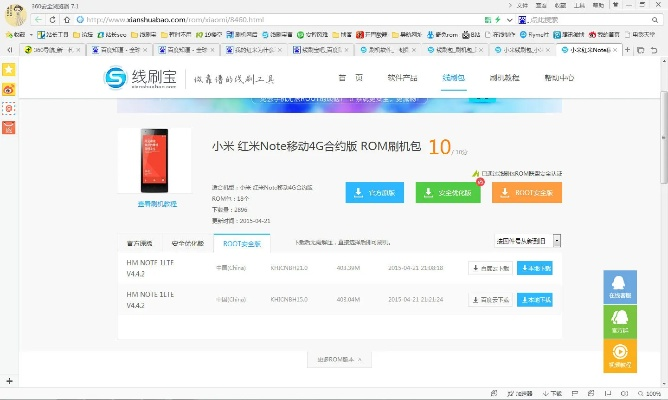Click cloud download for KHICNBH21.0 row
This screenshot has height=400, width=668.
(x=490, y=268)
